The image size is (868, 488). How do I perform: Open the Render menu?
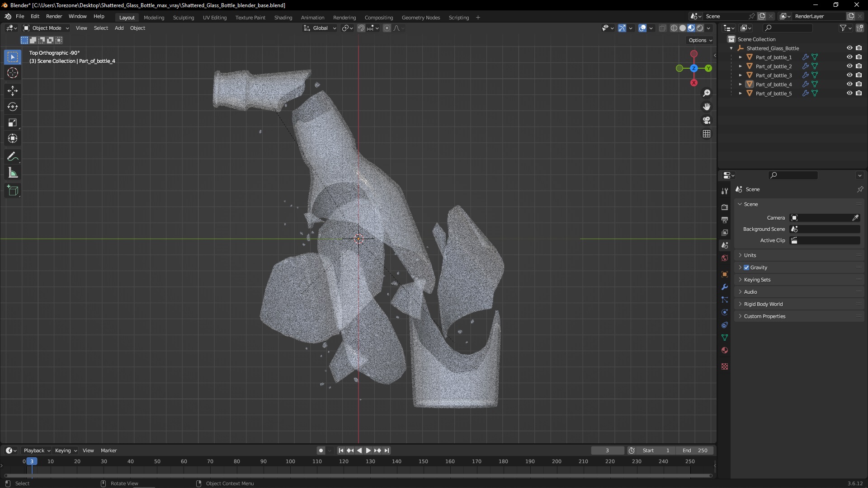54,16
